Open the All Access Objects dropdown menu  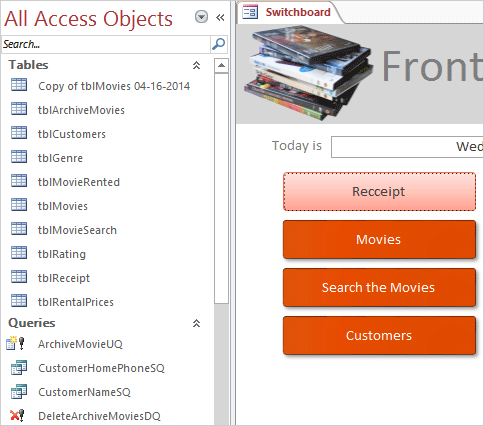tap(201, 17)
